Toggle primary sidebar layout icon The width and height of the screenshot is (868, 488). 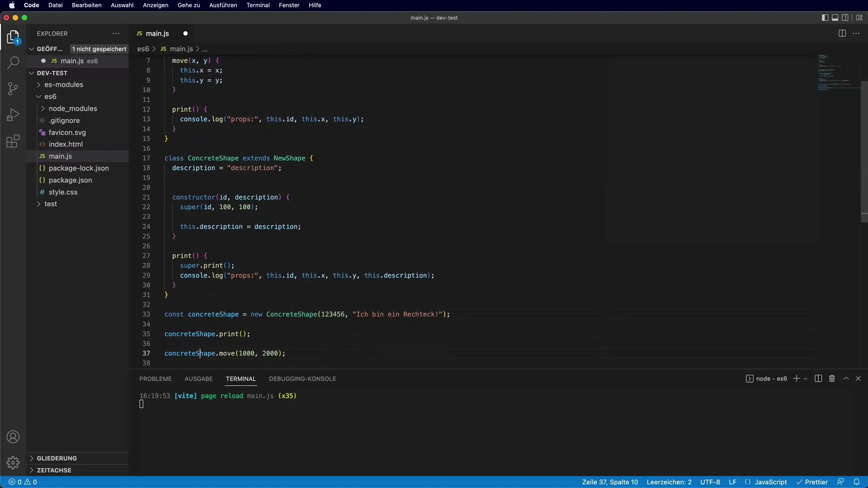825,18
